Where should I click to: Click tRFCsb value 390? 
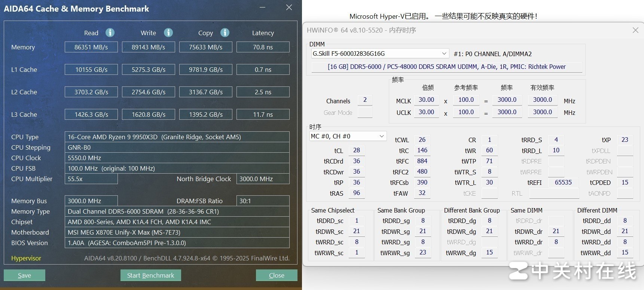tap(422, 183)
